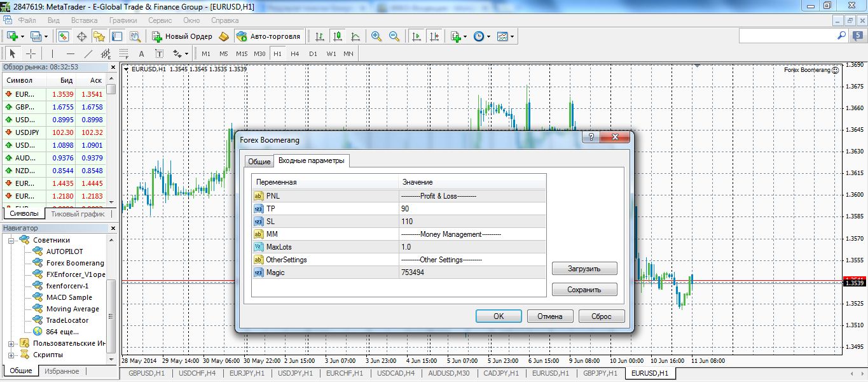Viewport: 868px width, 382px height.
Task: Open the Вставка menu
Action: click(x=84, y=20)
